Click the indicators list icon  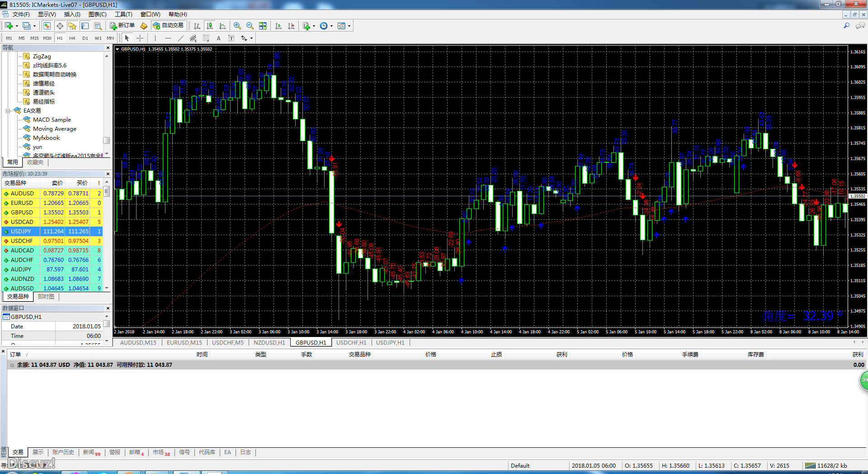pyautogui.click(x=307, y=26)
